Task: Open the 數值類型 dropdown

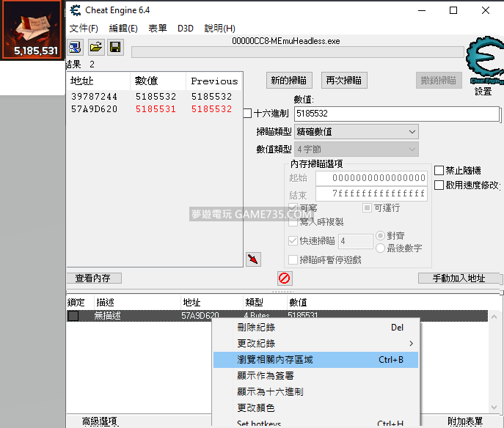Action: point(356,150)
